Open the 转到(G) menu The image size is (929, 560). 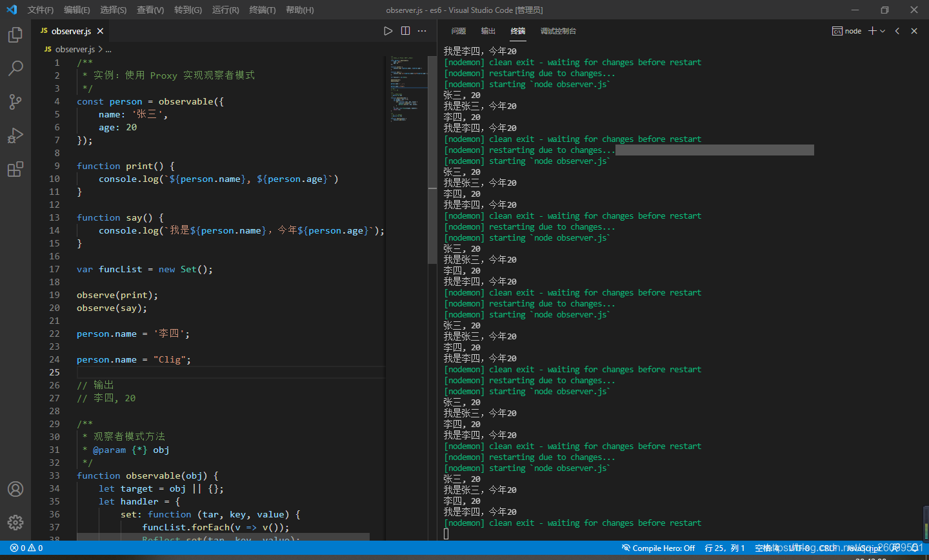(x=188, y=10)
